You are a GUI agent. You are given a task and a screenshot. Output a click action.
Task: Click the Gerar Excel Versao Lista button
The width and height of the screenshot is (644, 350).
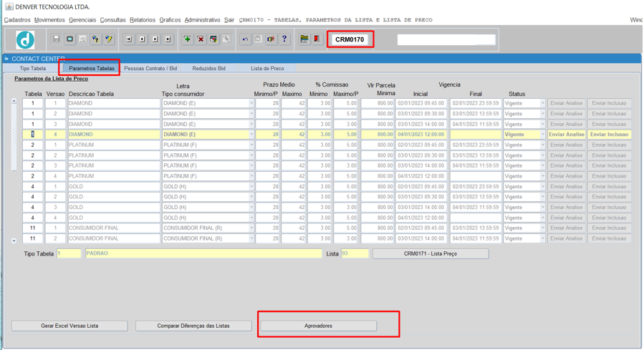69,326
